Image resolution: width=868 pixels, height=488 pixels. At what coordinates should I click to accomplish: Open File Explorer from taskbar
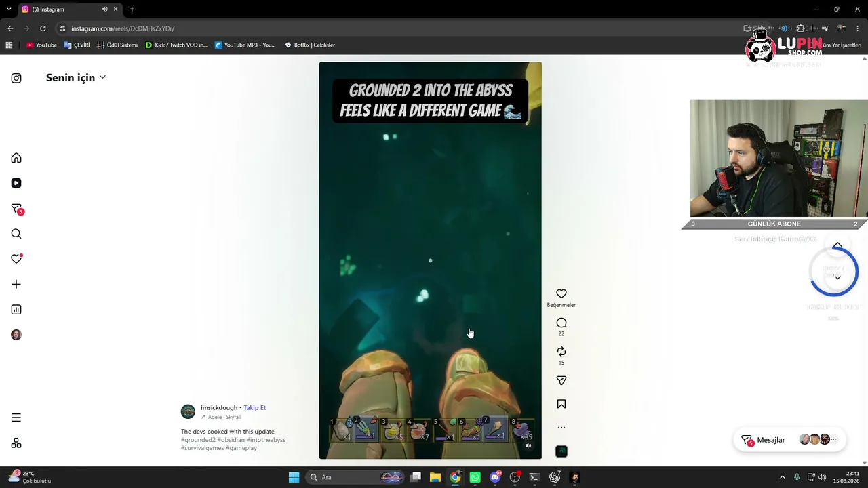[x=435, y=477]
